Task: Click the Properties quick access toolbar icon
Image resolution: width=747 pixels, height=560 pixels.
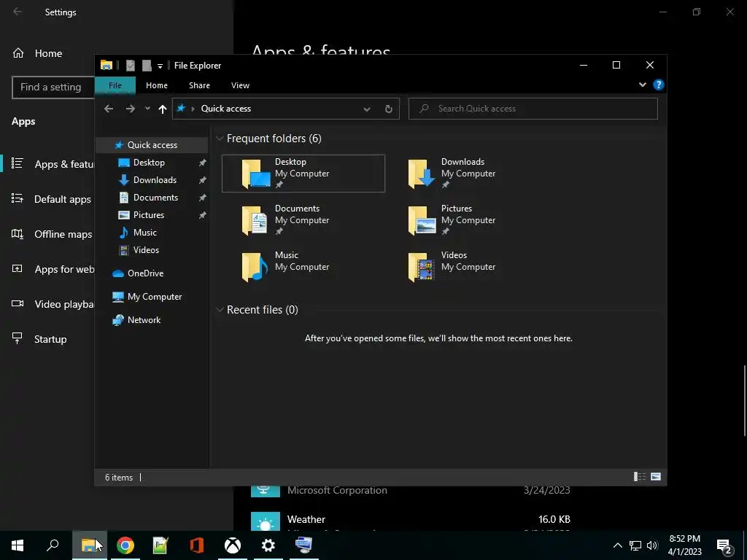Action: (130, 66)
